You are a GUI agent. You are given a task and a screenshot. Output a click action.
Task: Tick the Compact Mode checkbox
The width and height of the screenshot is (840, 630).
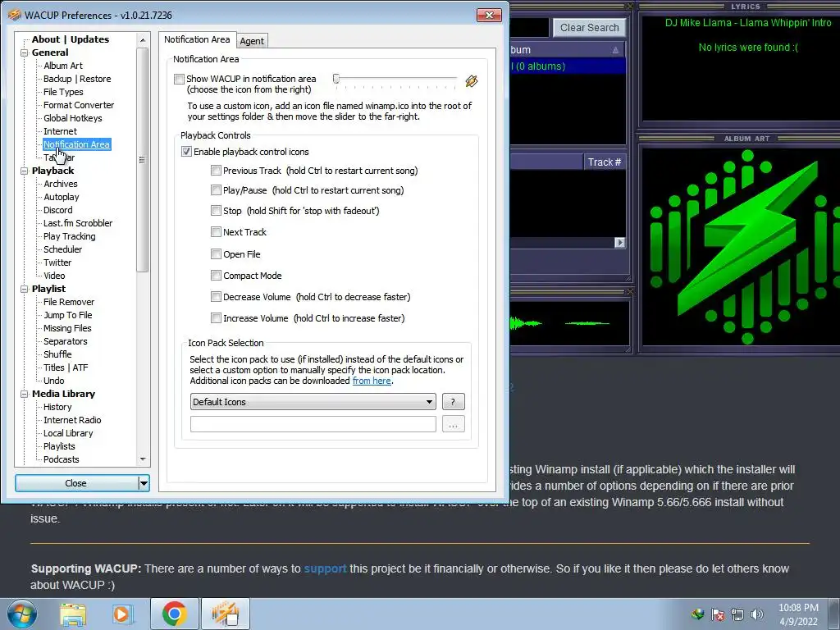tap(216, 276)
